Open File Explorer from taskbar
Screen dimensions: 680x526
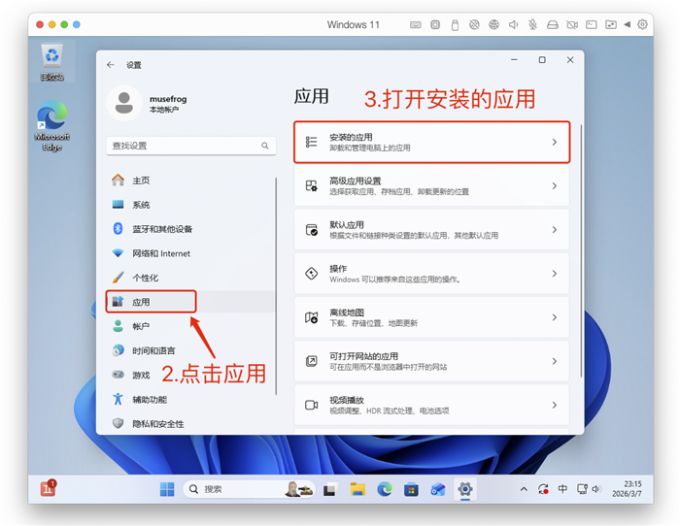[357, 489]
